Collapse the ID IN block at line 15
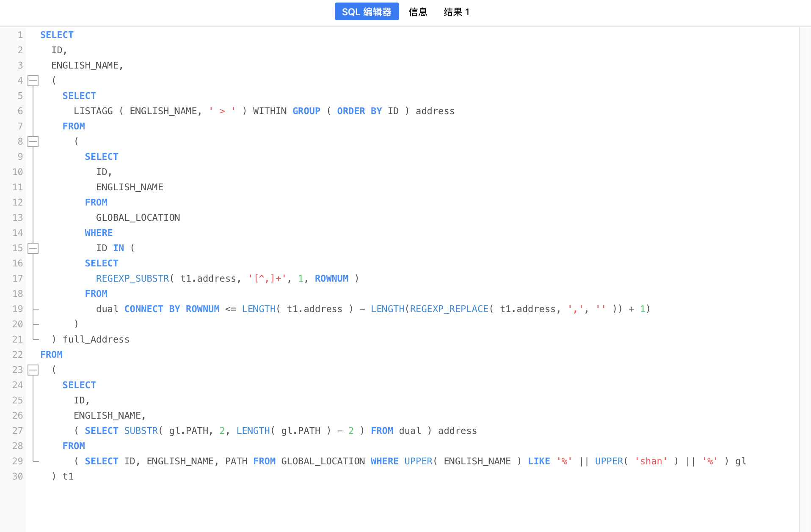This screenshot has width=811, height=532. 33,248
